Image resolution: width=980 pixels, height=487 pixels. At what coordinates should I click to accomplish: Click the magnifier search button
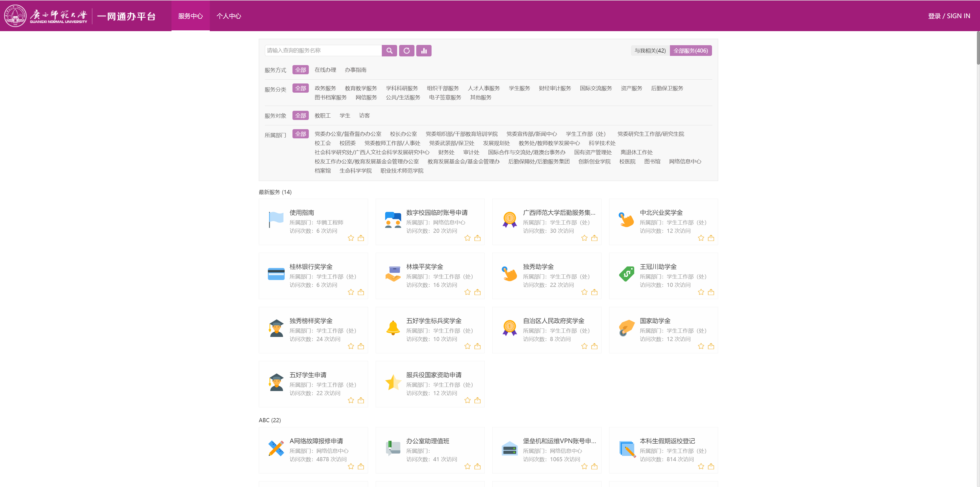[x=389, y=51]
